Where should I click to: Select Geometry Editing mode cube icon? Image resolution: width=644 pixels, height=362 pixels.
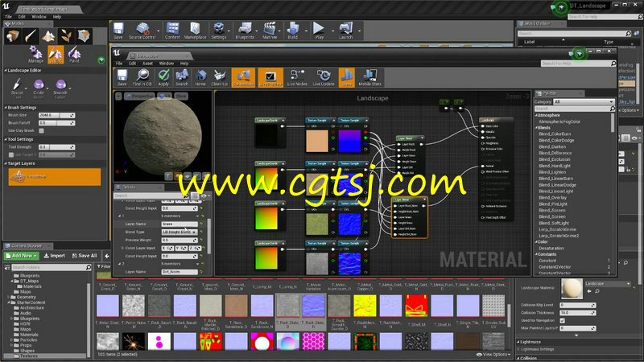(x=84, y=36)
